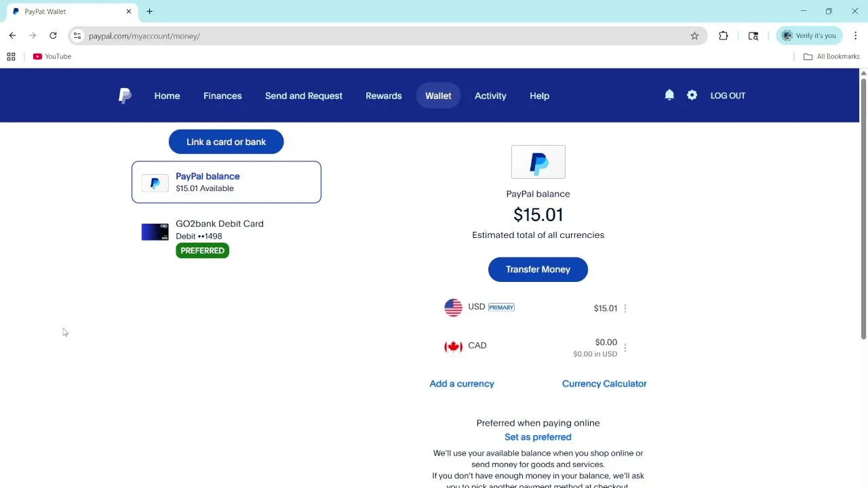Click the PayPal balance logo tile on right
The width and height of the screenshot is (868, 488).
538,162
